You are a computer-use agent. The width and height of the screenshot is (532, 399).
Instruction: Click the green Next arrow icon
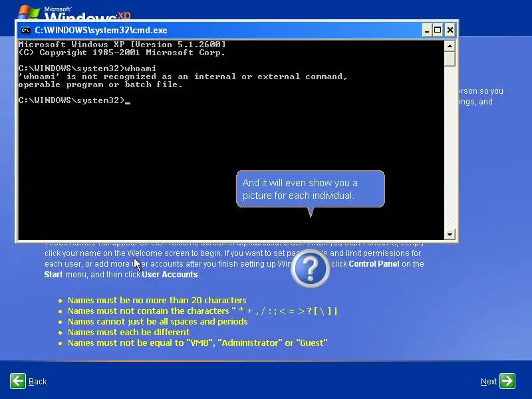pos(507,381)
